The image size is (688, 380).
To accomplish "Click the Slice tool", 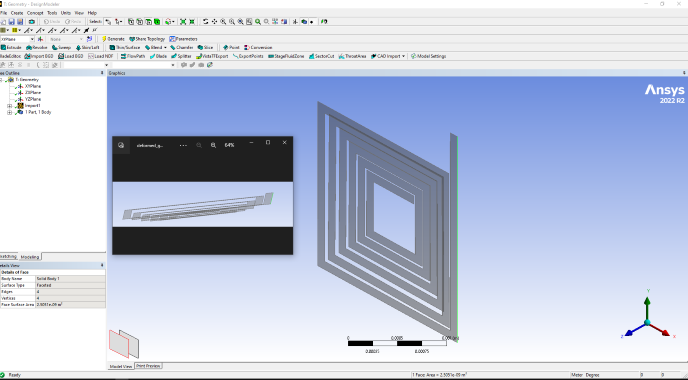I will [x=205, y=47].
